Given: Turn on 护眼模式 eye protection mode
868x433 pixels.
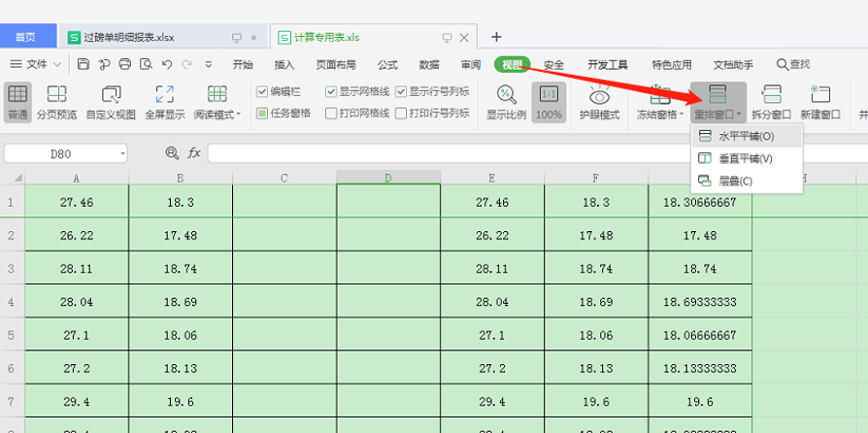Looking at the screenshot, I should tap(599, 103).
